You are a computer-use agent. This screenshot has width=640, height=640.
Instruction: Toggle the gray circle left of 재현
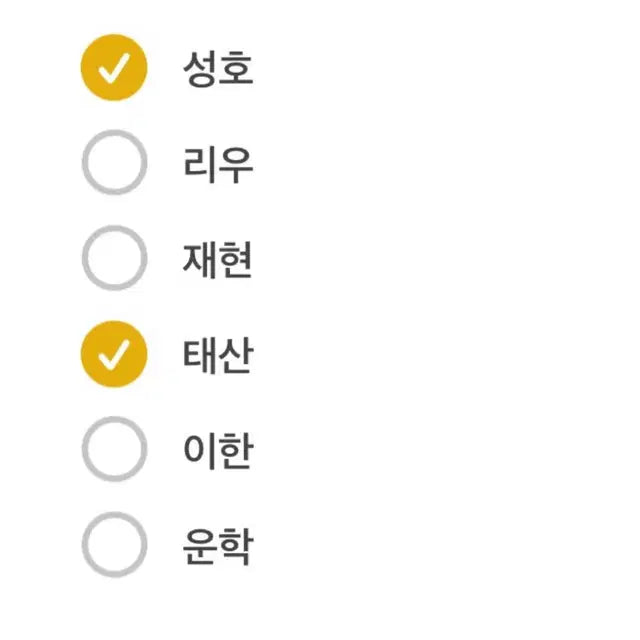(x=114, y=258)
